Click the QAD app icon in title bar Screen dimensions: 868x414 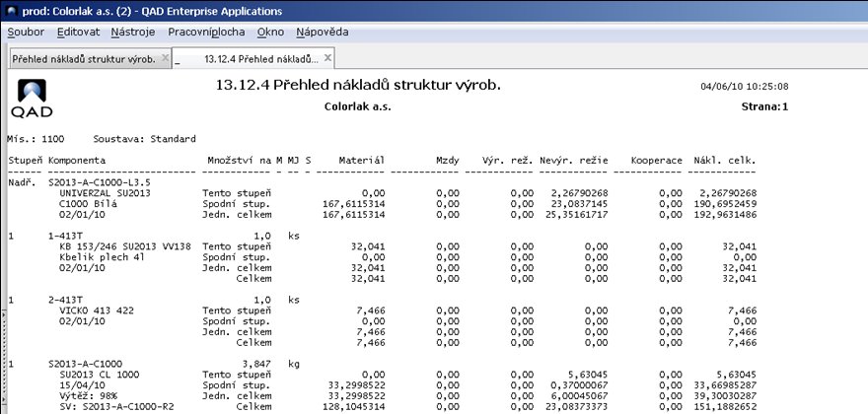pyautogui.click(x=12, y=11)
